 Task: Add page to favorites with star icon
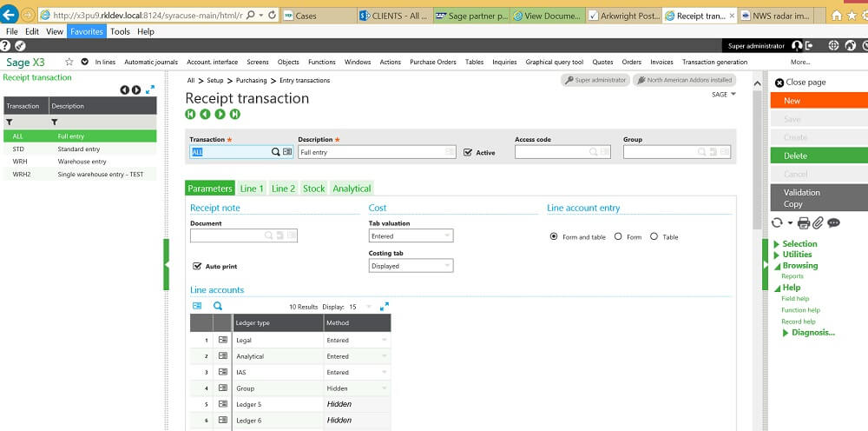click(69, 62)
